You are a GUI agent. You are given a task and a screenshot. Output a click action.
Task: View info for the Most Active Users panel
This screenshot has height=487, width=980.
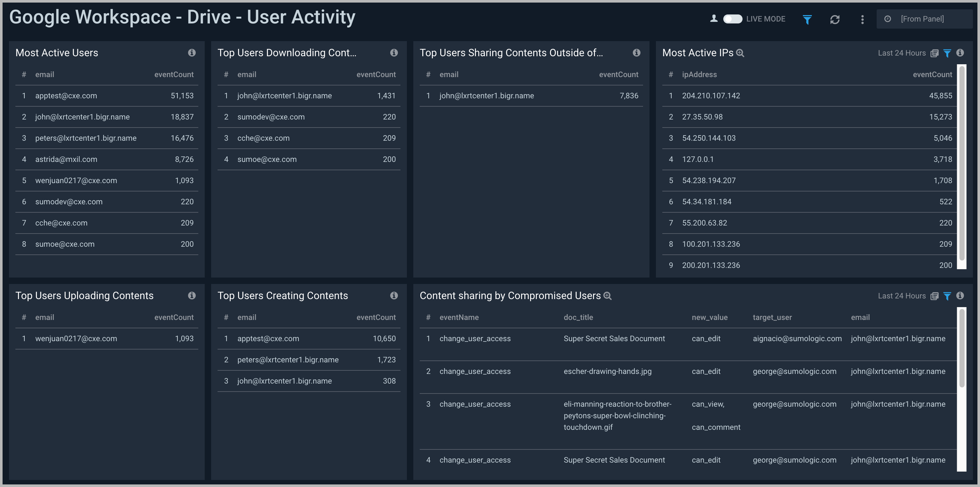pos(192,53)
